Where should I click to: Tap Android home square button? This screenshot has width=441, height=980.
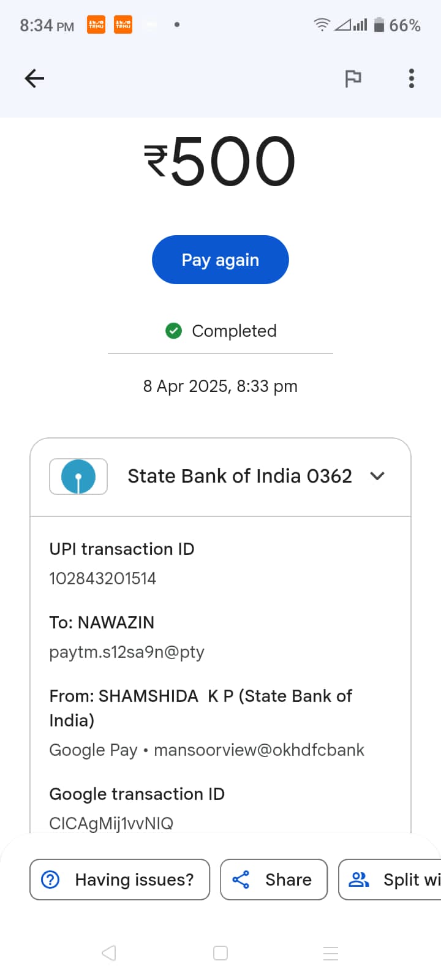tap(221, 953)
